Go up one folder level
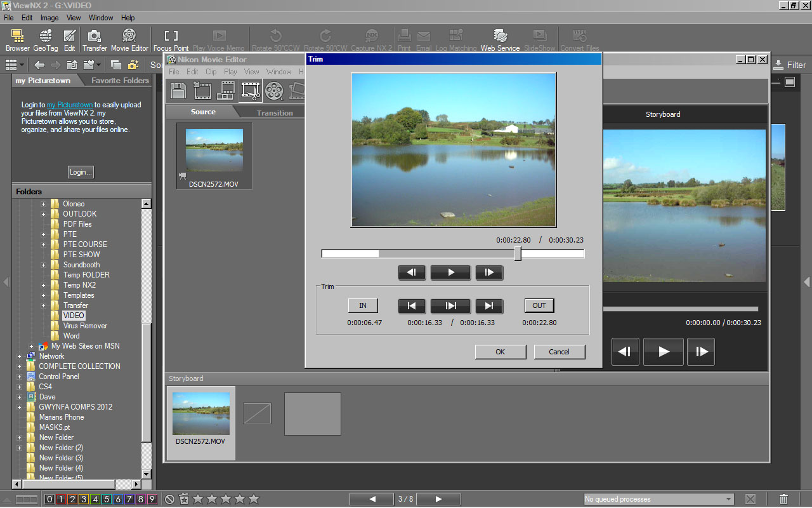Image resolution: width=812 pixels, height=508 pixels. pyautogui.click(x=72, y=65)
